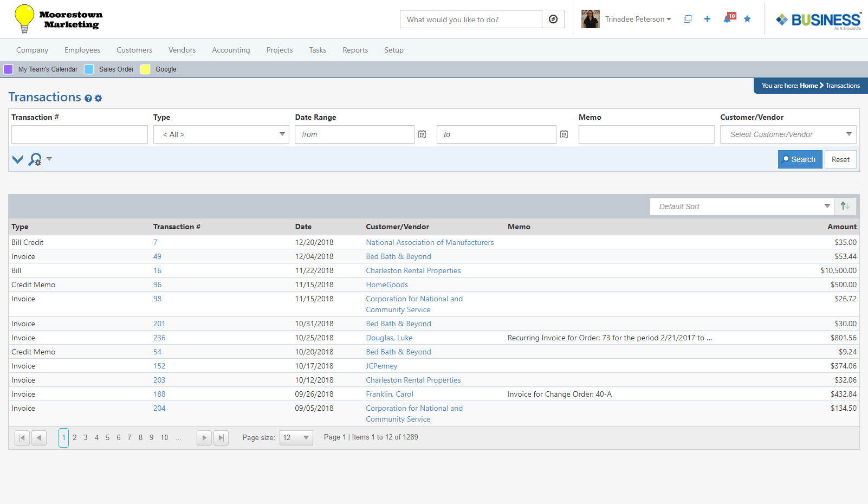Viewport: 868px width, 504px height.
Task: Focus the Transaction # input field
Action: pyautogui.click(x=80, y=134)
